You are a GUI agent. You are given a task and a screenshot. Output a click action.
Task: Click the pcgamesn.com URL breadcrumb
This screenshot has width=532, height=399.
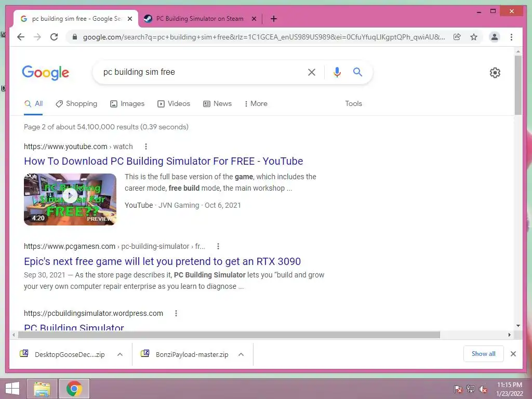pos(114,246)
